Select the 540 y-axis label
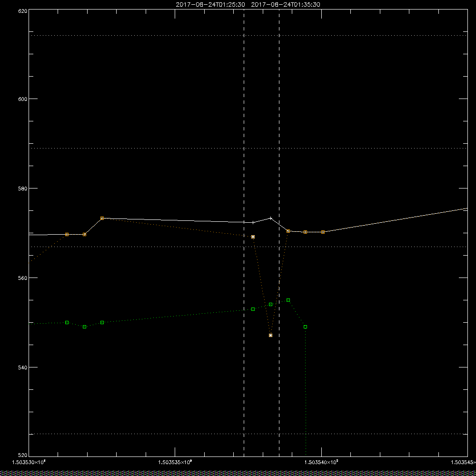 click(x=23, y=367)
